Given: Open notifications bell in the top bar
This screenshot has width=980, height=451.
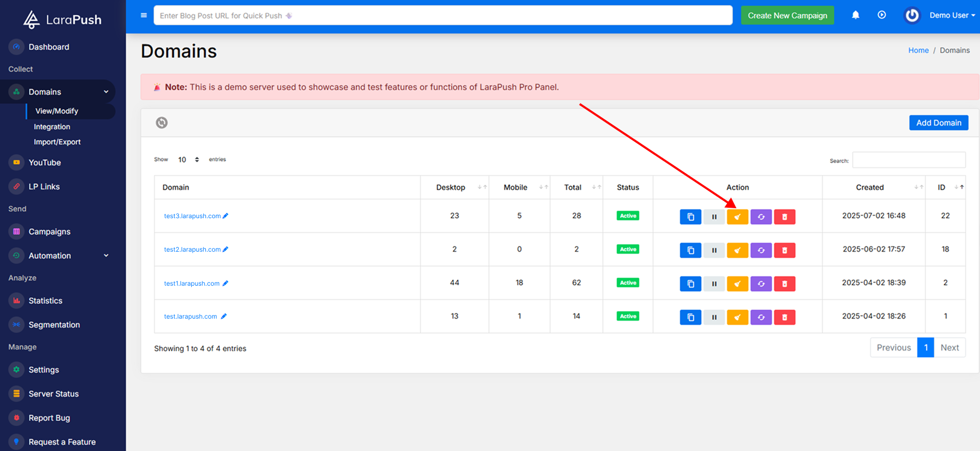Looking at the screenshot, I should click(x=856, y=15).
